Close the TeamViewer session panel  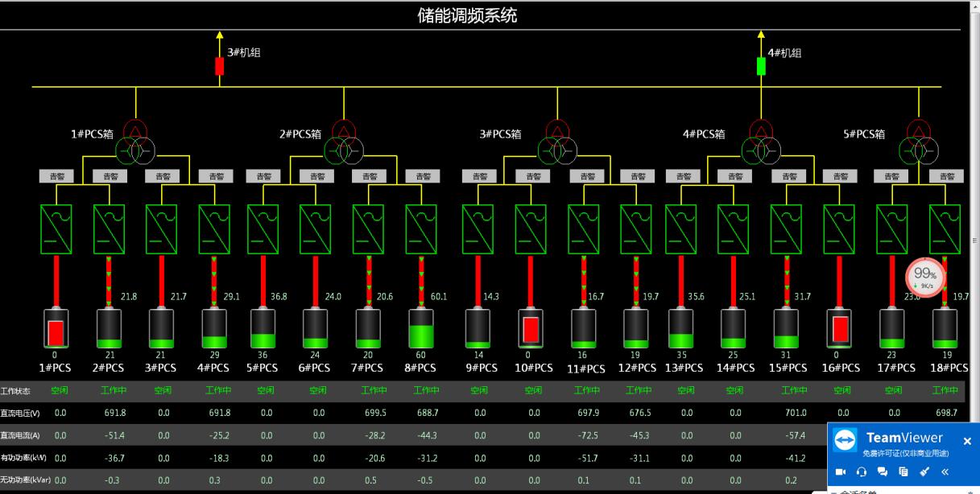[x=967, y=441]
